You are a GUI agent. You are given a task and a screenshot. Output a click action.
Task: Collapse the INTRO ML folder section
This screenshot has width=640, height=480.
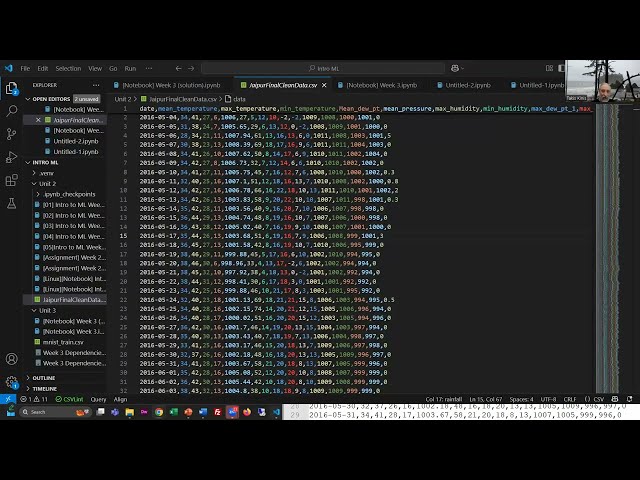[28, 162]
